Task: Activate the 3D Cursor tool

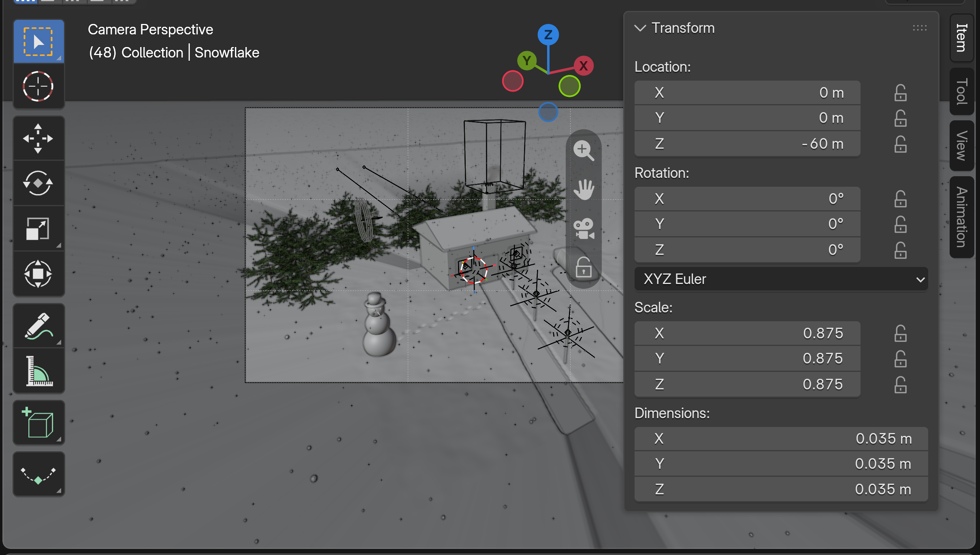Action: [x=38, y=86]
